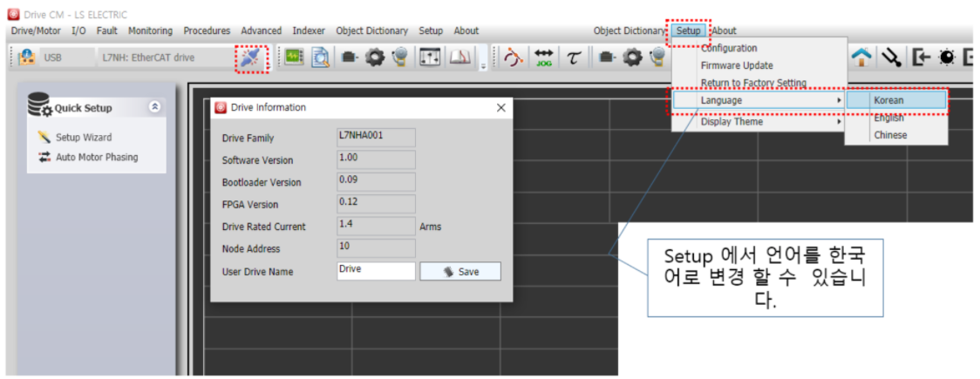The image size is (980, 379).
Task: Click the User Drive Name field
Action: 376,270
